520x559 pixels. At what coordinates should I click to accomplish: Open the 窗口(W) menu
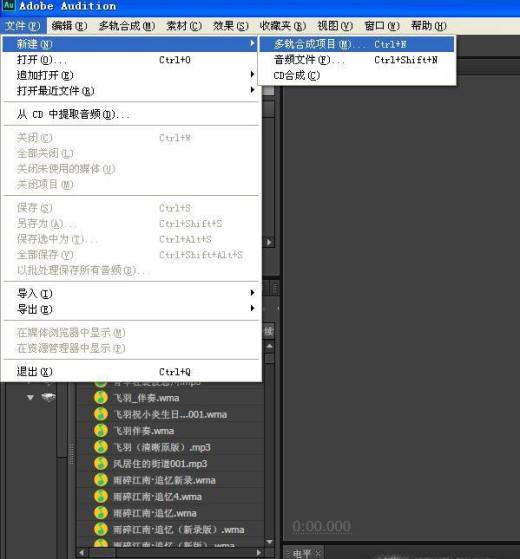coord(382,26)
